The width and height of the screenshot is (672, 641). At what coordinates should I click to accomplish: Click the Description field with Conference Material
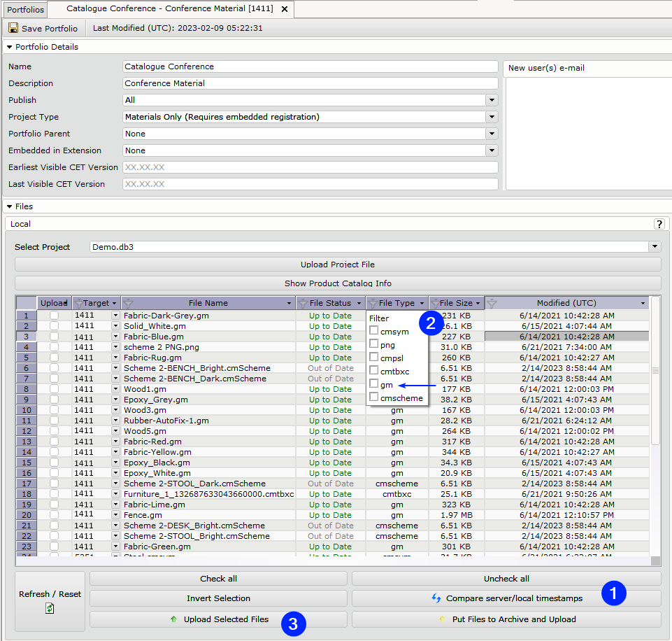point(310,83)
